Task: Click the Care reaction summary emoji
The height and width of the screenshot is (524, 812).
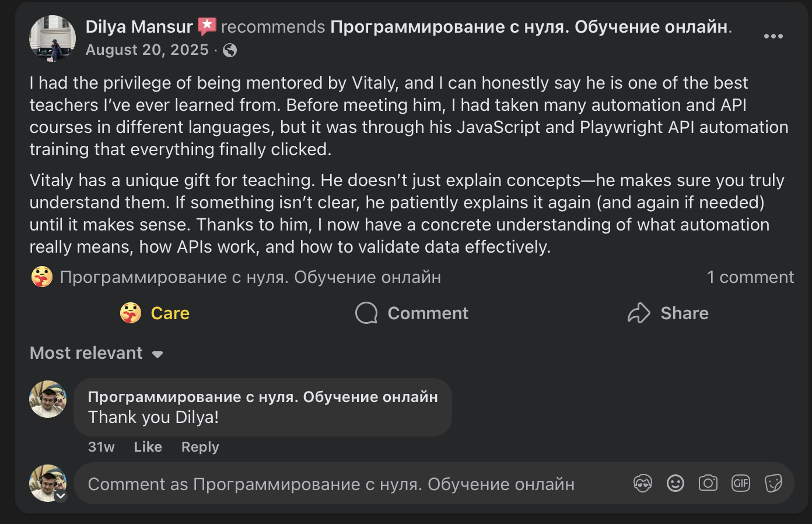Action: point(42,277)
